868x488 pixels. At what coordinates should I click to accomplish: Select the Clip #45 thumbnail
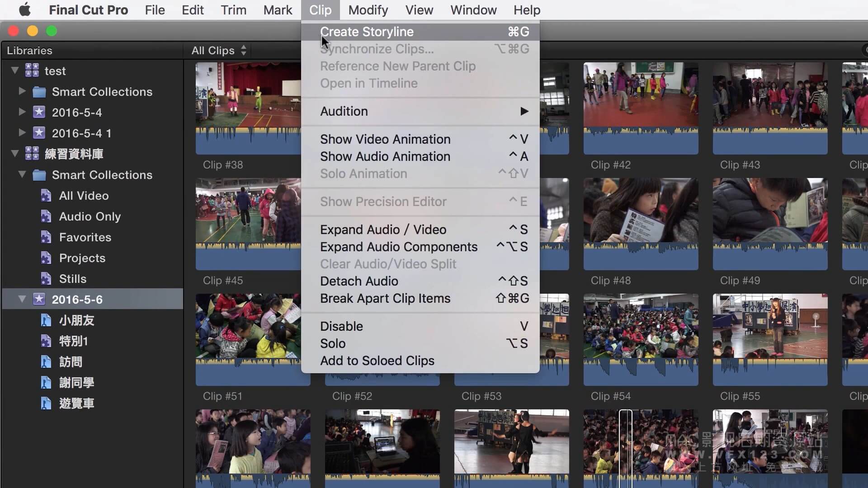coord(248,224)
